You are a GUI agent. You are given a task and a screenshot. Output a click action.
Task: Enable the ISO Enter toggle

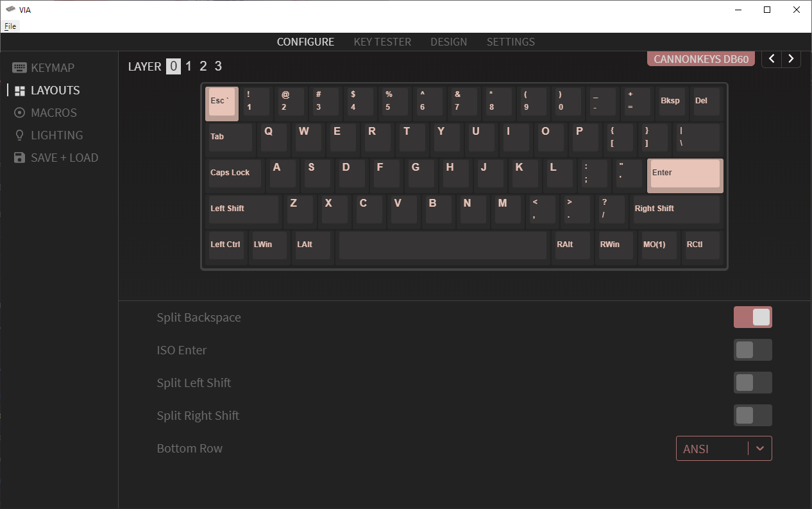(x=752, y=350)
